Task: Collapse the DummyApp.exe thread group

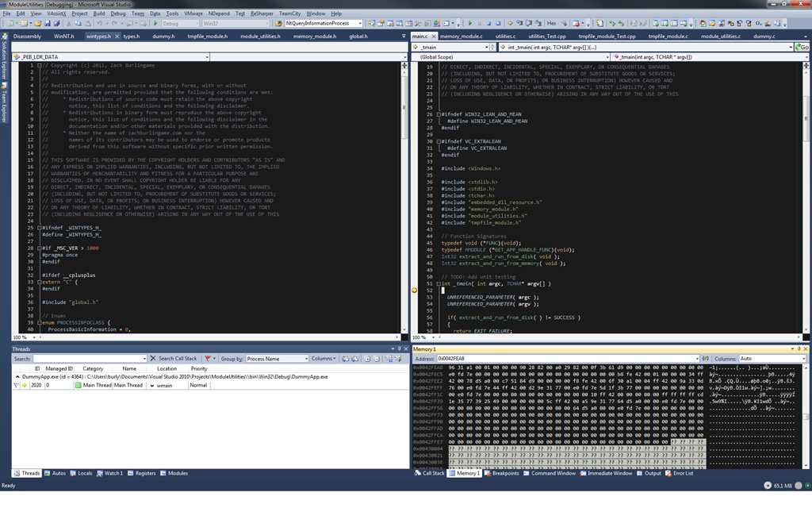Action: tap(17, 377)
